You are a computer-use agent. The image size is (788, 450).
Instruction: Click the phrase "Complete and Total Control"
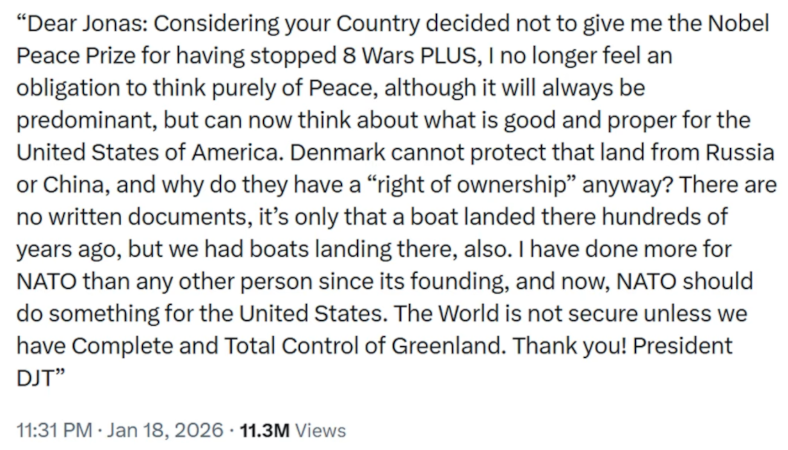(x=182, y=348)
